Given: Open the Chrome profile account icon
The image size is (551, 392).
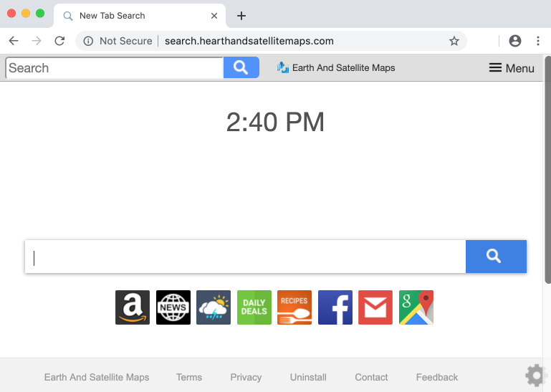Looking at the screenshot, I should [514, 41].
